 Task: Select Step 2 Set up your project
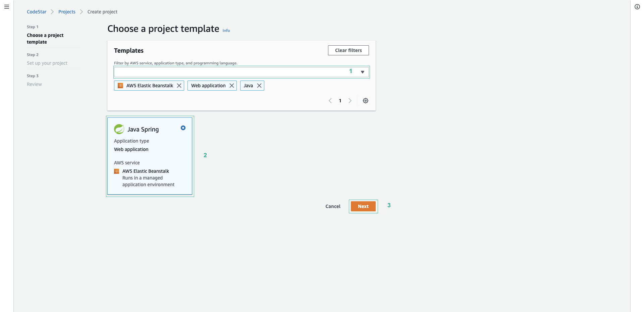pos(47,63)
